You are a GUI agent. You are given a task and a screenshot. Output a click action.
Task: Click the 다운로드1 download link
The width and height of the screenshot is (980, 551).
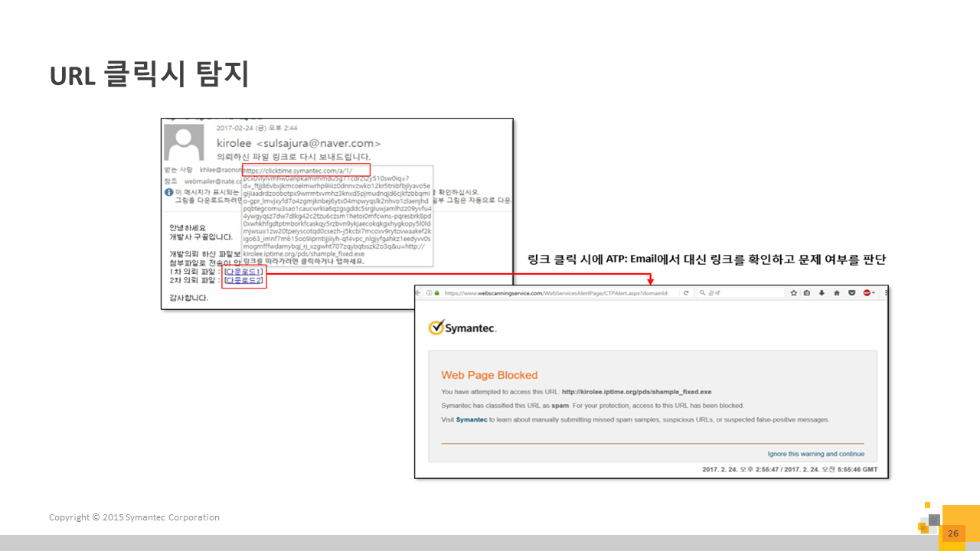point(244,272)
